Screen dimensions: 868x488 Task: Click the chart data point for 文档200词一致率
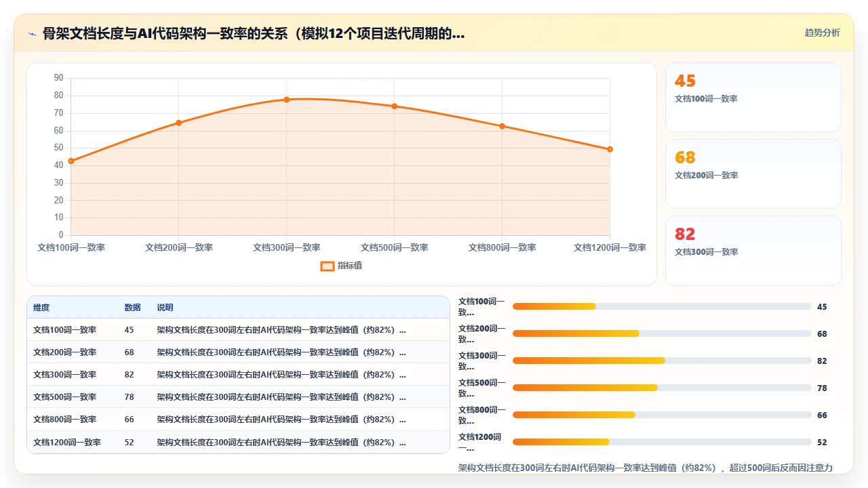(178, 123)
